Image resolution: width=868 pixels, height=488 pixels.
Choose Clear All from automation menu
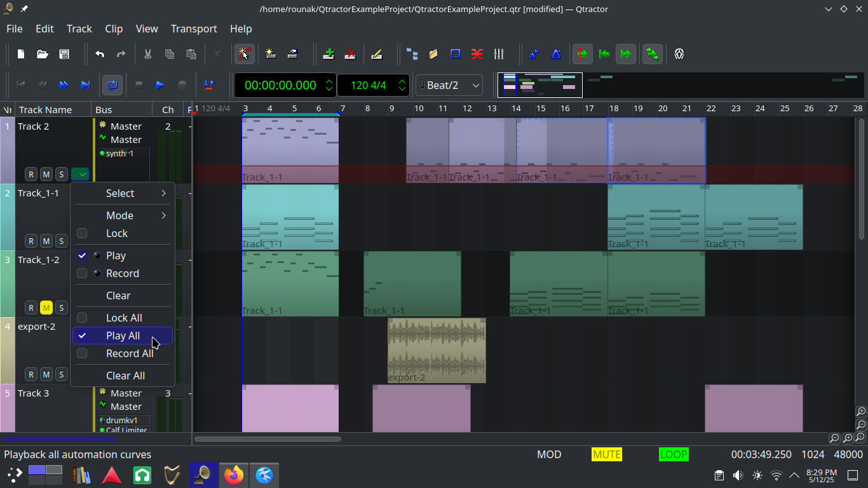pos(125,376)
